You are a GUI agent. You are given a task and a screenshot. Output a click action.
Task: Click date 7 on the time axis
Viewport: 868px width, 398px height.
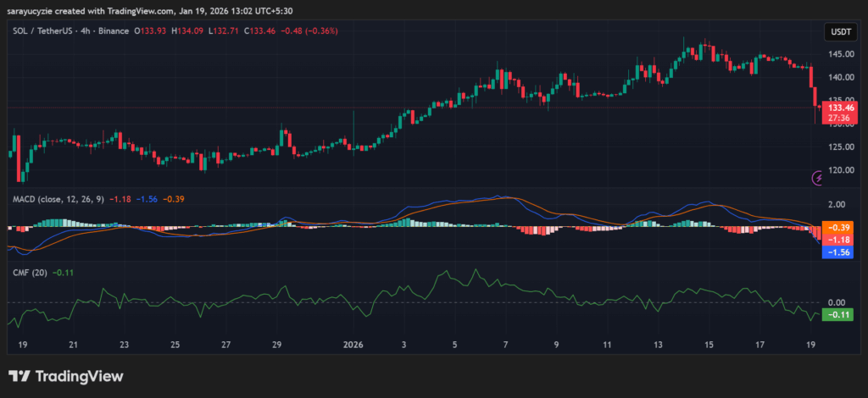pos(505,345)
